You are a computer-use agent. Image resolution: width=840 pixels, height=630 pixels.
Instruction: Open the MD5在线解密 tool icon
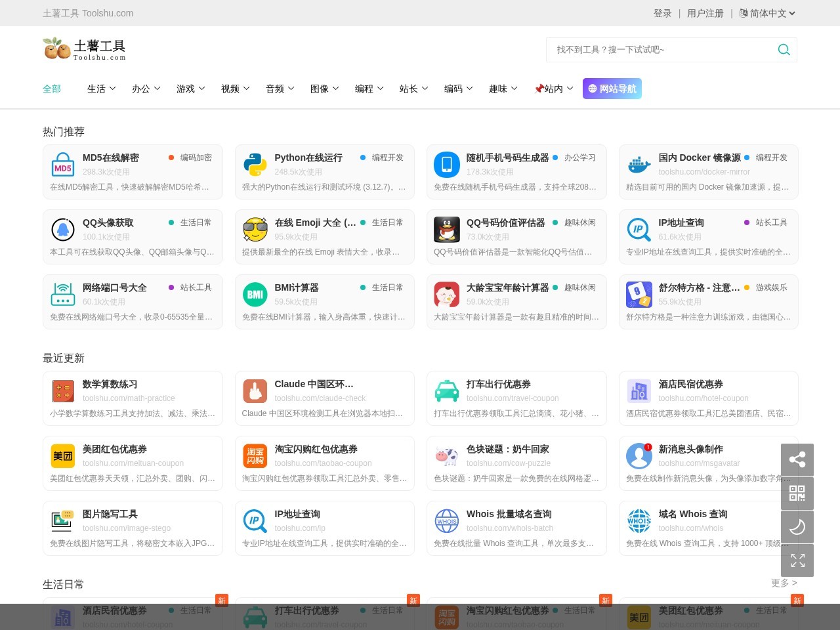[63, 164]
